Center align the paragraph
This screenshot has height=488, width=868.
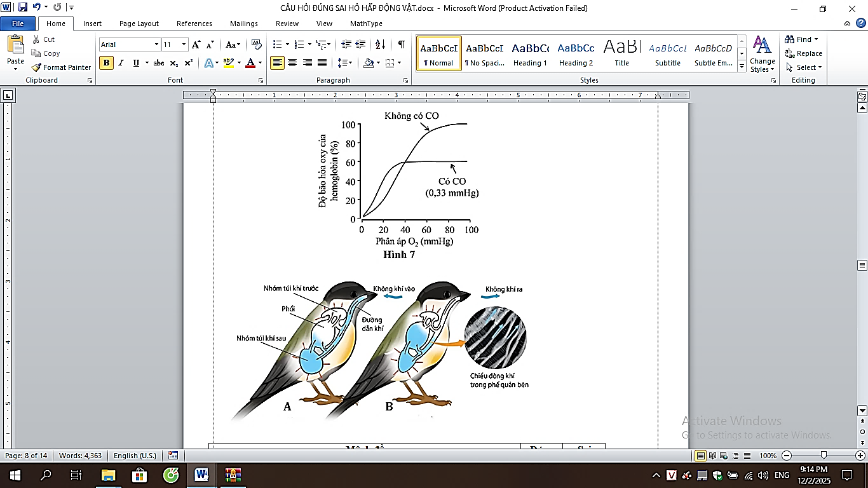tap(292, 63)
